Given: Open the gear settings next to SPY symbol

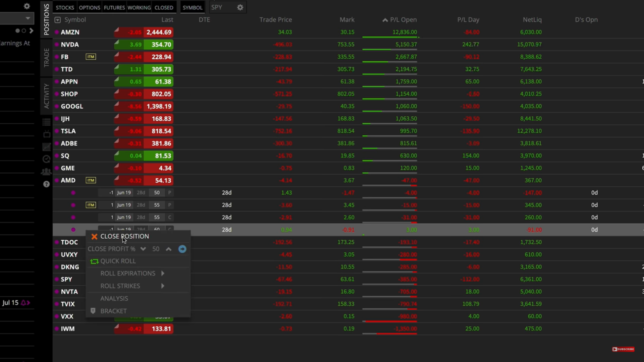Looking at the screenshot, I should (240, 7).
